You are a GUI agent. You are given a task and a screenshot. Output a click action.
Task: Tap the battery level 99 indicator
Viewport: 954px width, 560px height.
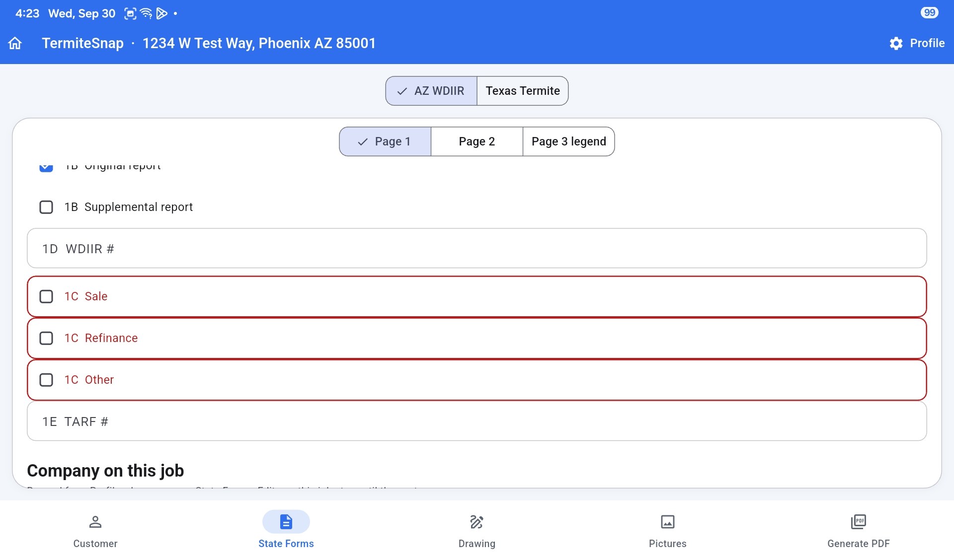point(929,12)
